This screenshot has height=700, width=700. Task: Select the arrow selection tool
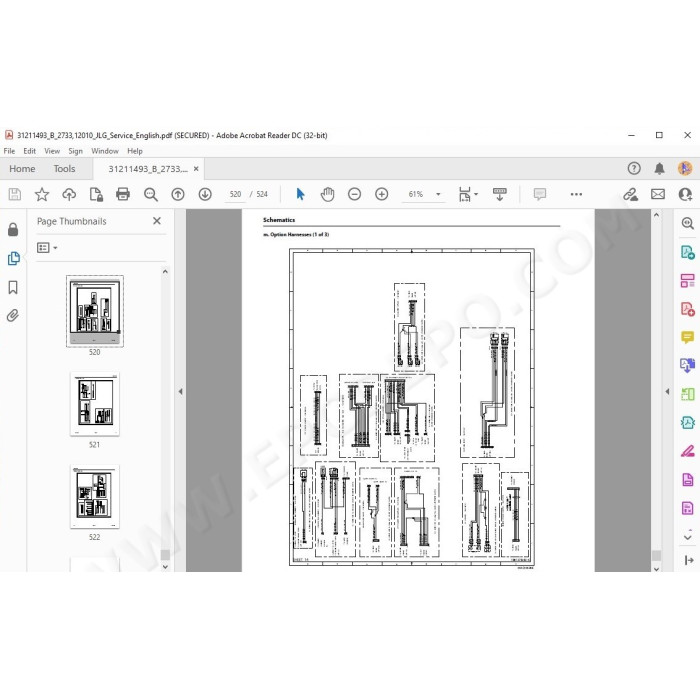click(x=300, y=194)
